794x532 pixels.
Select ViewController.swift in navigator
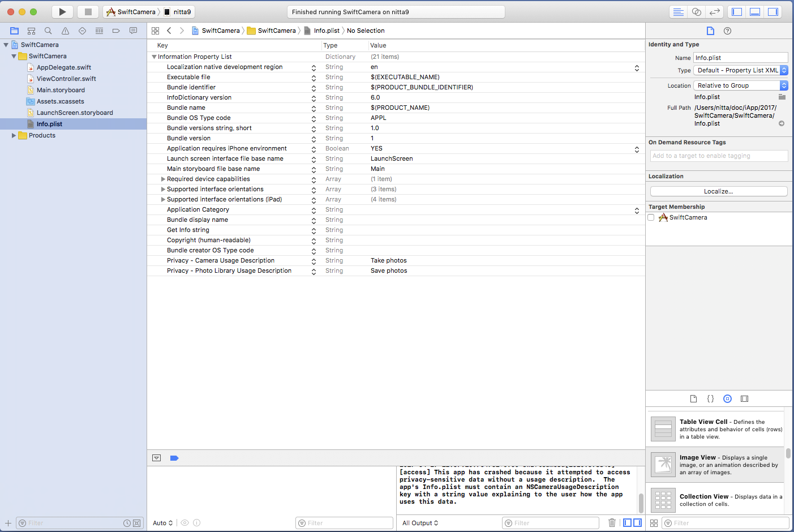tap(66, 79)
